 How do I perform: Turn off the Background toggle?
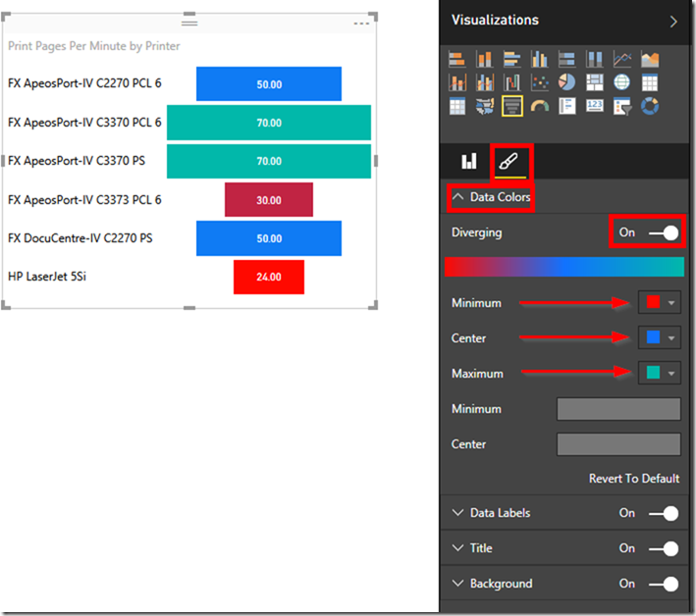[x=664, y=584]
